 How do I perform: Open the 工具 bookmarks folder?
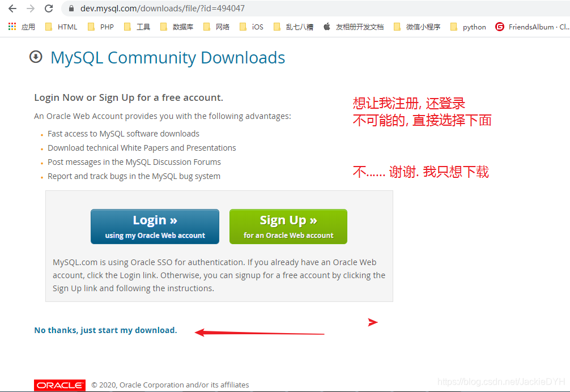[x=137, y=27]
